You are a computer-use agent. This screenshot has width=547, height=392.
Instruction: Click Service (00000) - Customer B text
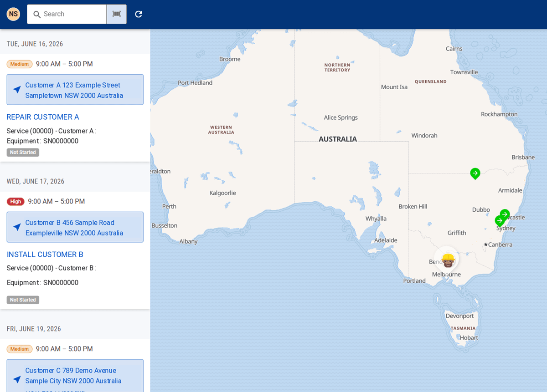tap(52, 268)
